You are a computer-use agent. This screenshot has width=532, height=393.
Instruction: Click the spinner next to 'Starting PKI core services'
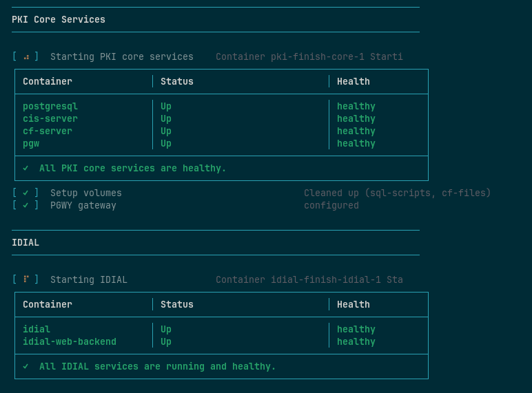26,57
